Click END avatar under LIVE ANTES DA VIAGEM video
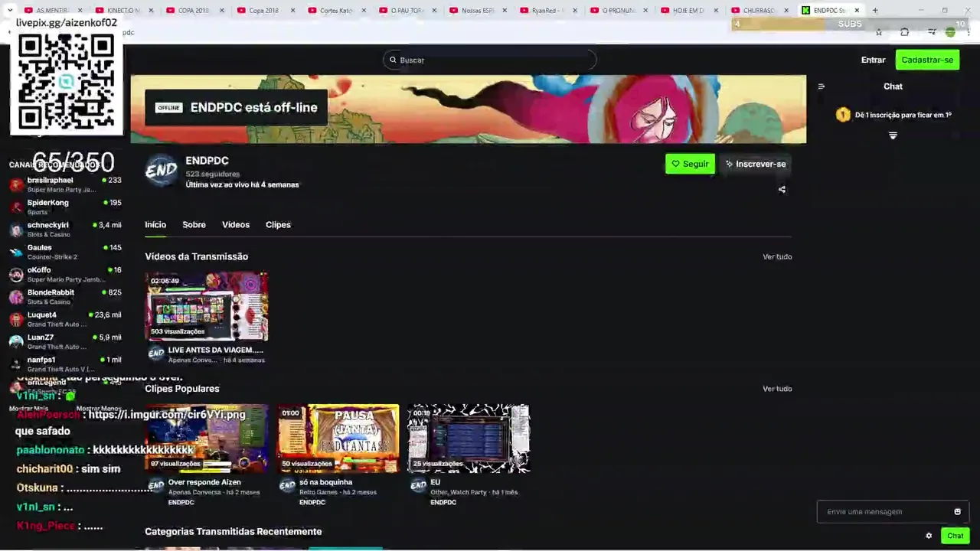 coord(156,354)
